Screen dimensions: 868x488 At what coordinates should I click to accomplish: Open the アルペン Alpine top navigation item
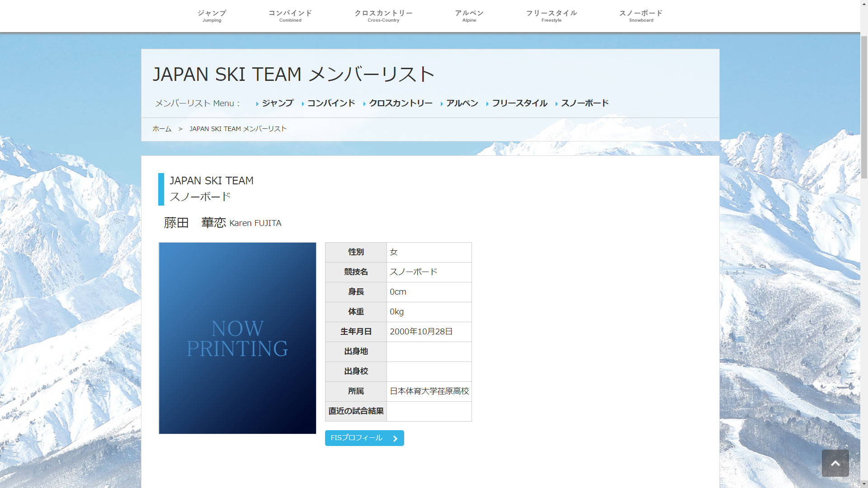point(469,16)
